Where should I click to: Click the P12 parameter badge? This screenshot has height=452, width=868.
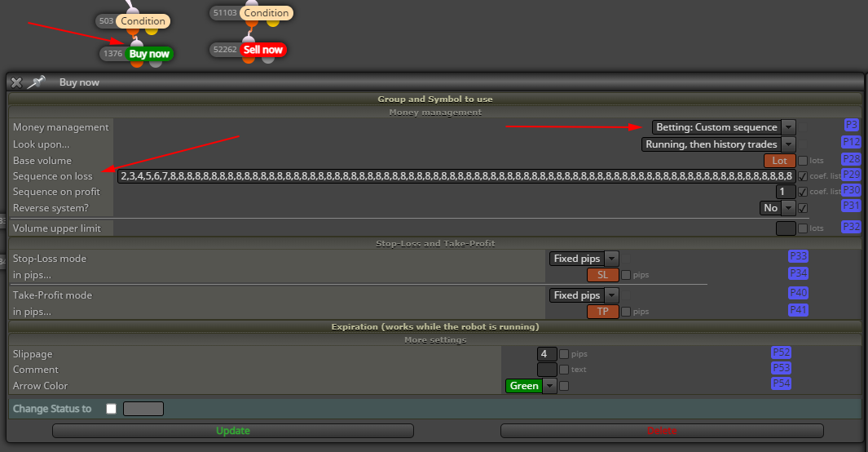tap(852, 142)
